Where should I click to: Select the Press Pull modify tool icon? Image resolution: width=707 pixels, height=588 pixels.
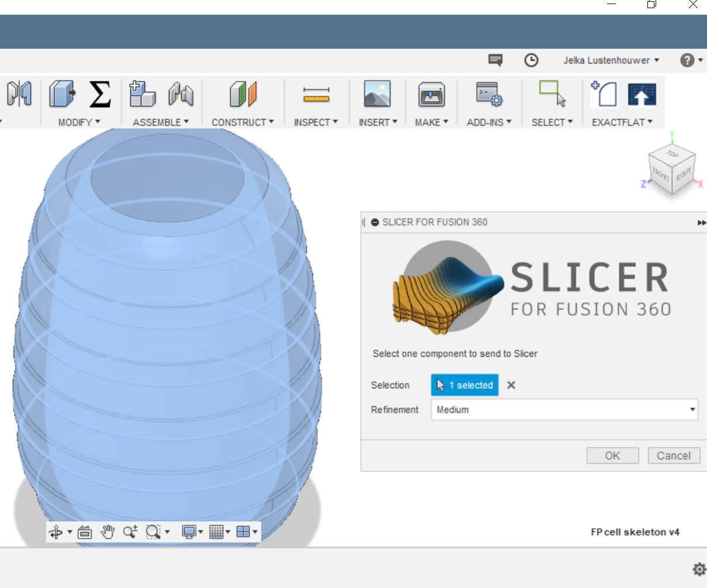tap(63, 94)
